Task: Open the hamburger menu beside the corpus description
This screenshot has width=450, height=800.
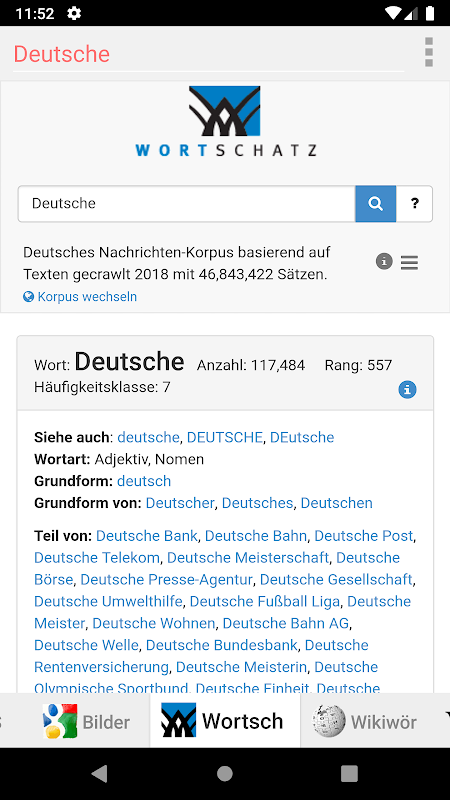Action: tap(409, 263)
